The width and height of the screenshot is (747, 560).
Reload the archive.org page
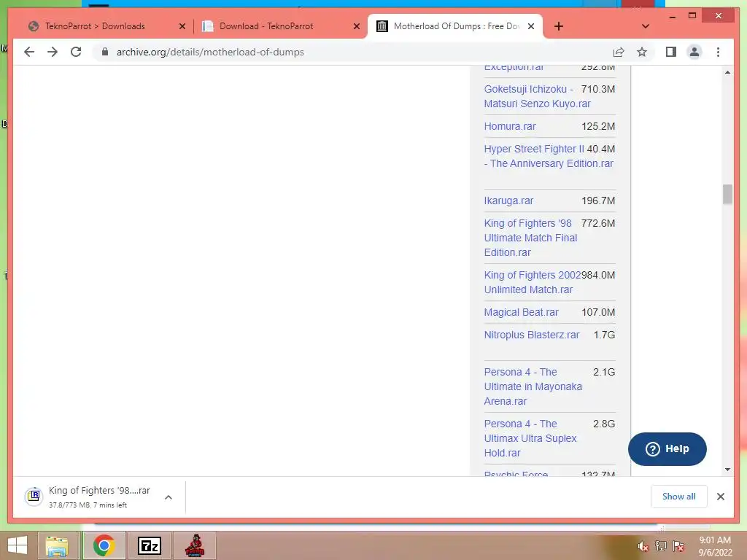pyautogui.click(x=76, y=52)
